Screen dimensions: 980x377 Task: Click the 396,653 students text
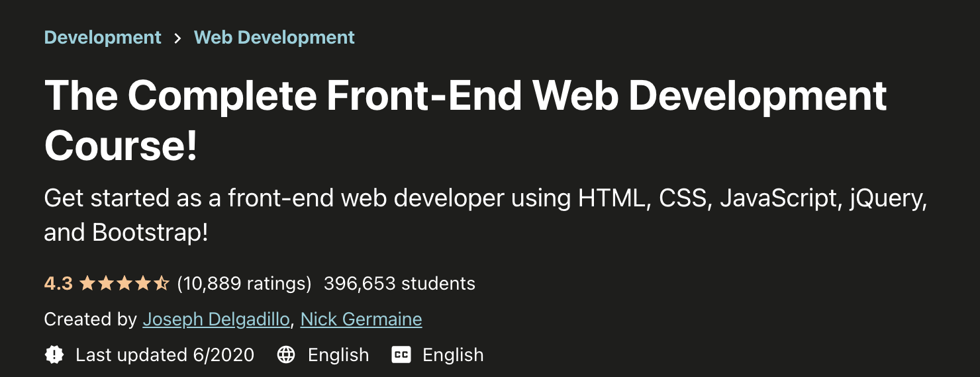pyautogui.click(x=399, y=284)
